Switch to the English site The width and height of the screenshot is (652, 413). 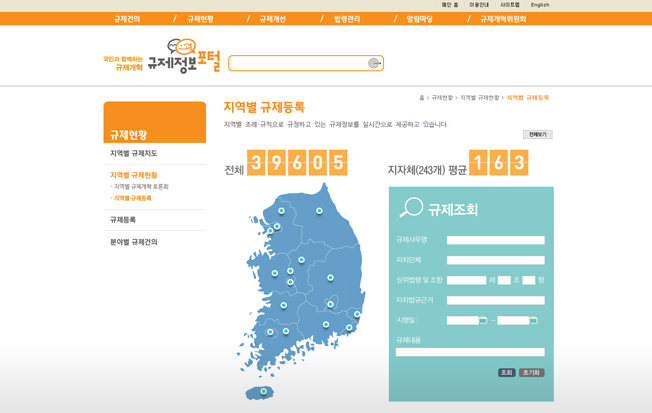click(x=540, y=5)
